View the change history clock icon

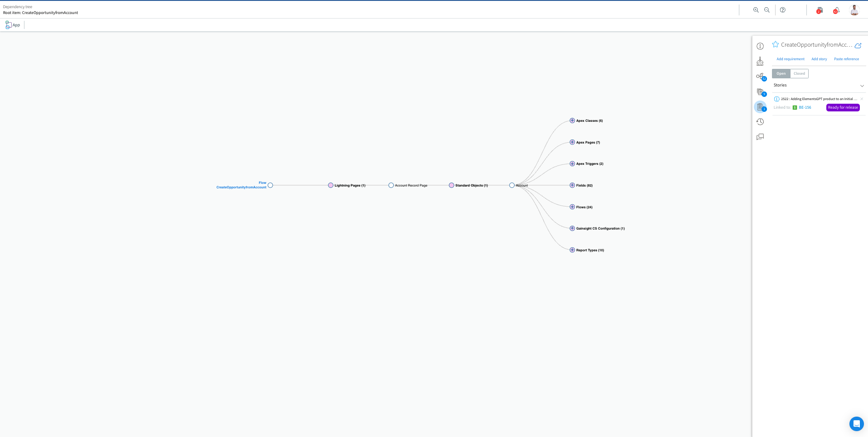[x=760, y=121]
